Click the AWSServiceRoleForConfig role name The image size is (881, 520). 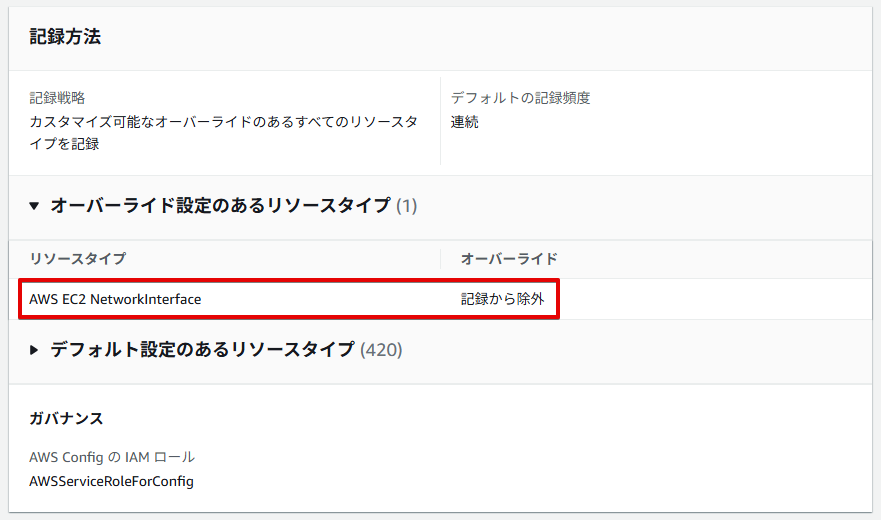pos(111,481)
